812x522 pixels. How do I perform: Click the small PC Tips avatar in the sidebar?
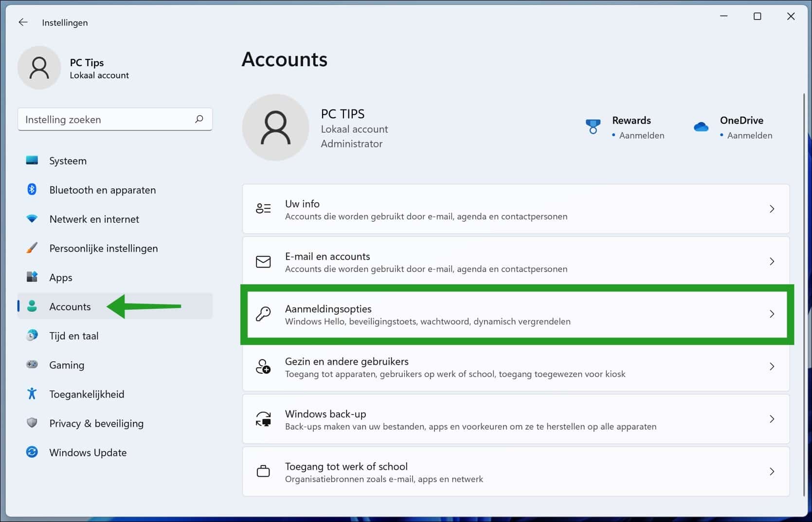tap(39, 68)
